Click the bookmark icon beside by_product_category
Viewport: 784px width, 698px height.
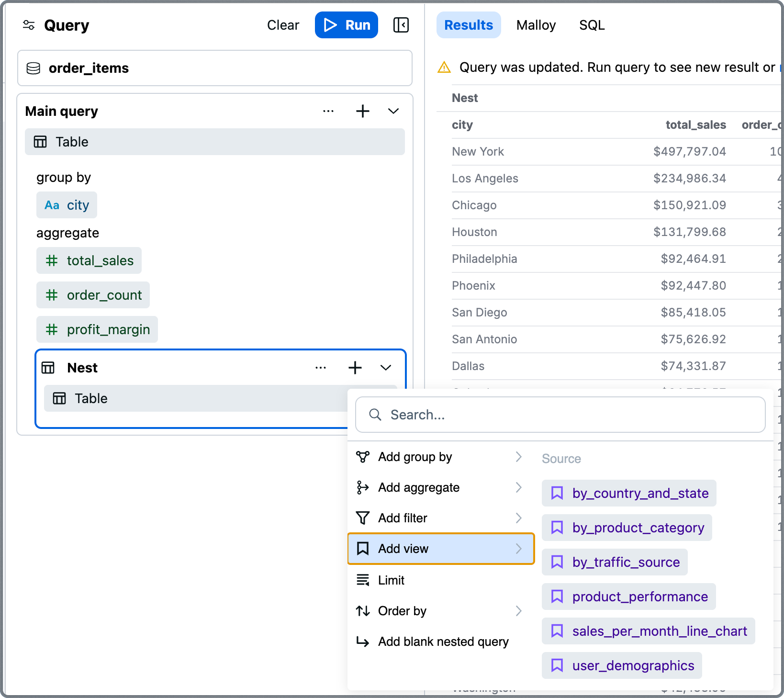(557, 527)
